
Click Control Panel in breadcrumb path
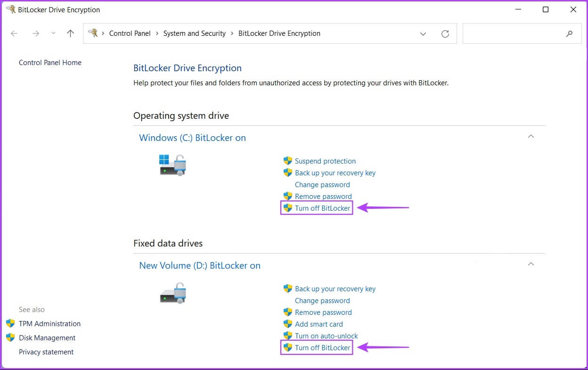click(x=130, y=33)
